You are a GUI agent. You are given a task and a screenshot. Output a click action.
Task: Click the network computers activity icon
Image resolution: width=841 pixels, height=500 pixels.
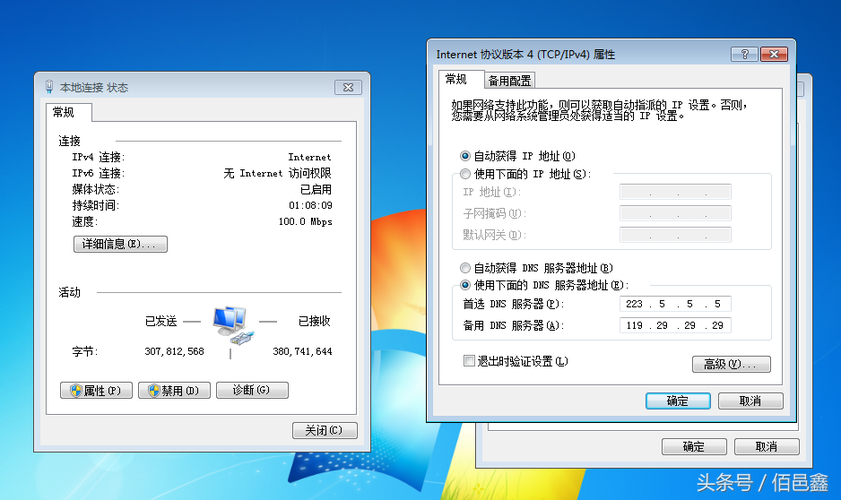coord(234,325)
